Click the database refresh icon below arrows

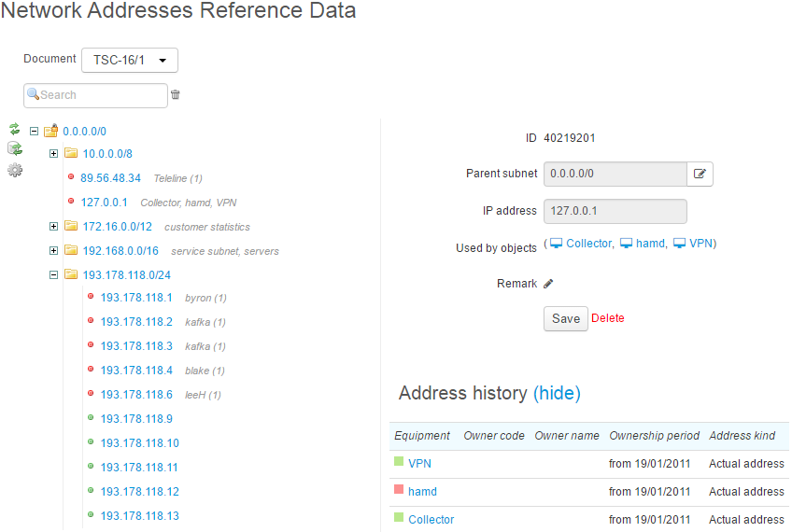point(15,148)
